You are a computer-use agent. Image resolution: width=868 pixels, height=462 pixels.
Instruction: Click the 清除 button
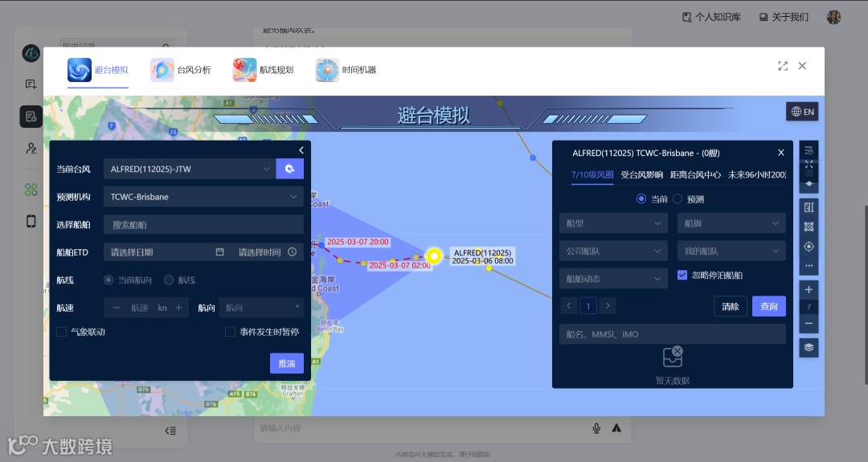730,306
